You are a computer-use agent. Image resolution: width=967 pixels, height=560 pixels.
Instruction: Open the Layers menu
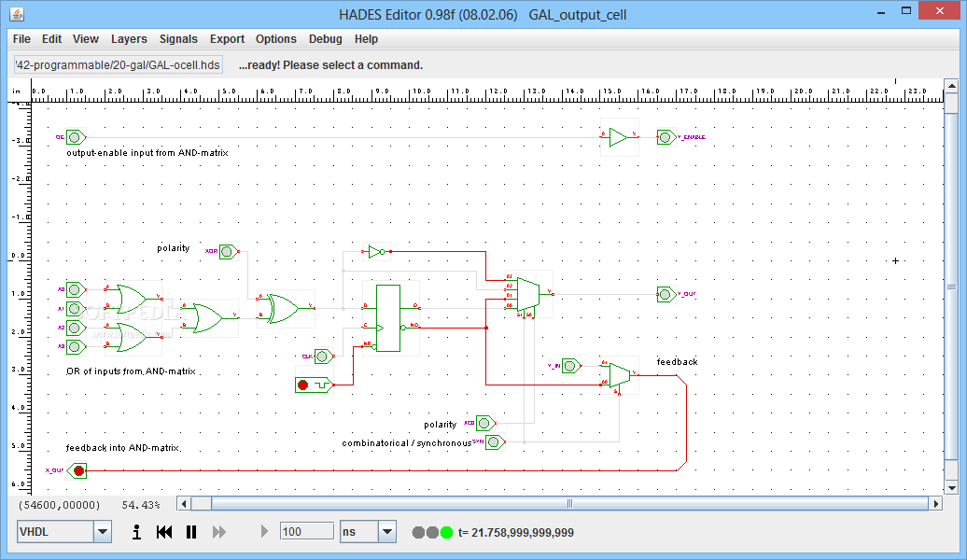[129, 39]
